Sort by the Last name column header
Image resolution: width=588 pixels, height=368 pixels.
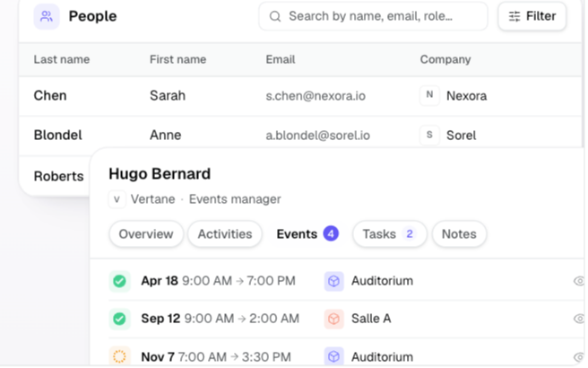[x=62, y=59]
